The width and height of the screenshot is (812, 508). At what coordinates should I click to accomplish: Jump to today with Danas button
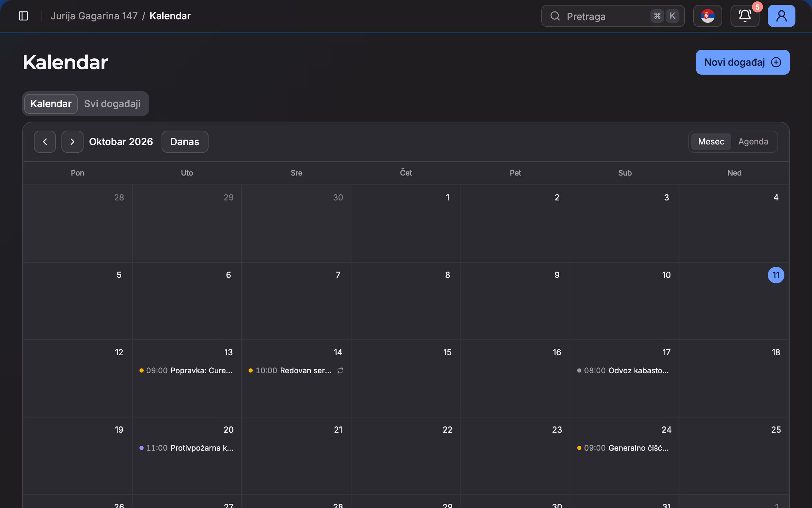(x=185, y=142)
